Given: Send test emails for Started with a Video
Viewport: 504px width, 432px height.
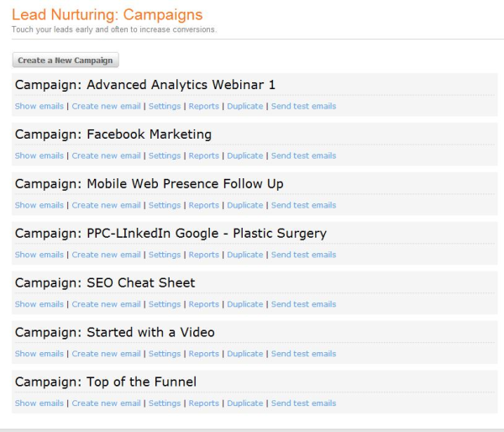Looking at the screenshot, I should click(x=303, y=354).
